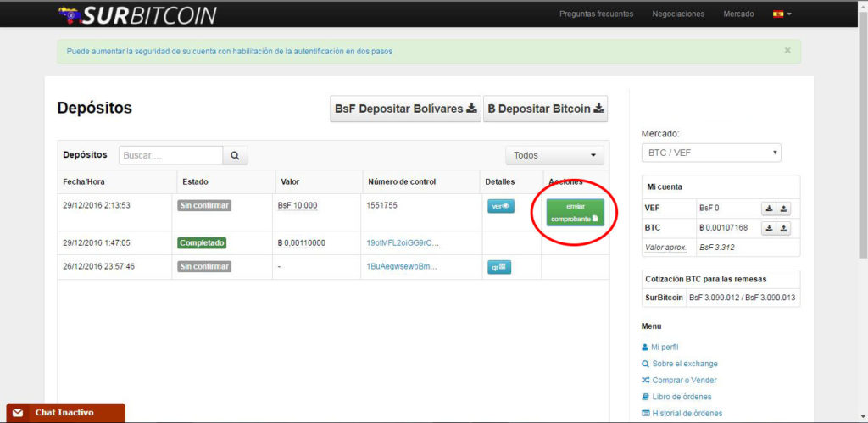Image resolution: width=868 pixels, height=423 pixels.
Task: Click value BsF 10.000
Action: click(298, 205)
